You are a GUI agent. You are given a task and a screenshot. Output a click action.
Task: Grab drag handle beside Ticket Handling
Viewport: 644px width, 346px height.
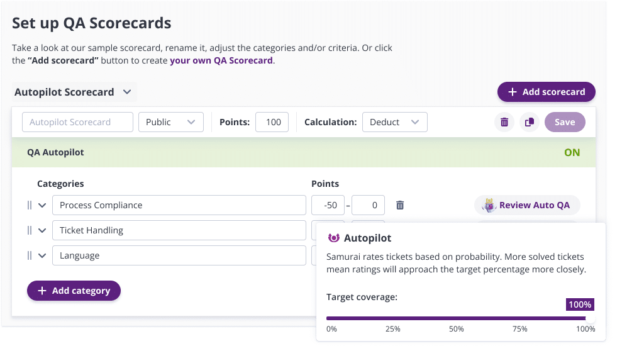point(30,230)
